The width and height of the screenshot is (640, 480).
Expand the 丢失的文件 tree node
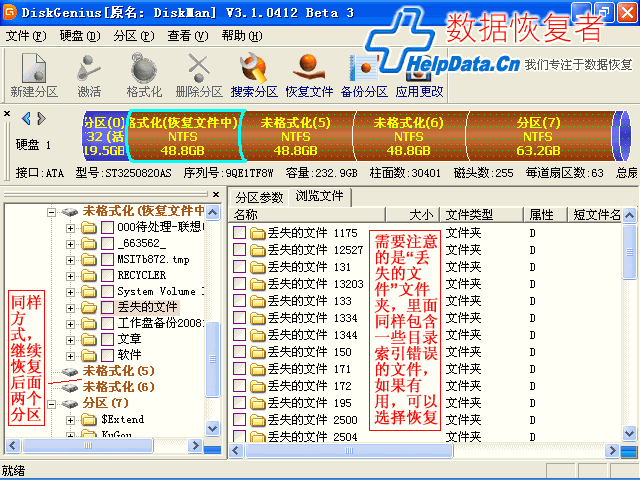coord(70,308)
